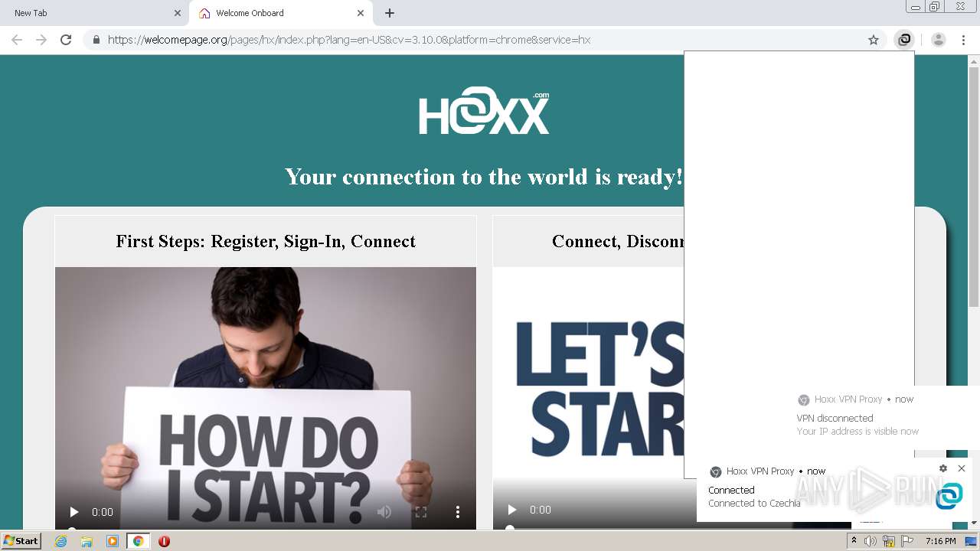Screen dimensions: 980x551
Task: Play the 'Let's Start' video
Action: click(x=512, y=510)
